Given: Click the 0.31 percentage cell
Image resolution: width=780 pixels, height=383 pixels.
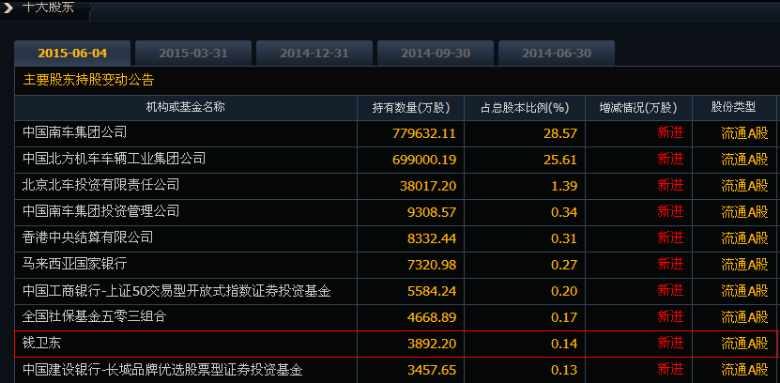Looking at the screenshot, I should tap(564, 238).
